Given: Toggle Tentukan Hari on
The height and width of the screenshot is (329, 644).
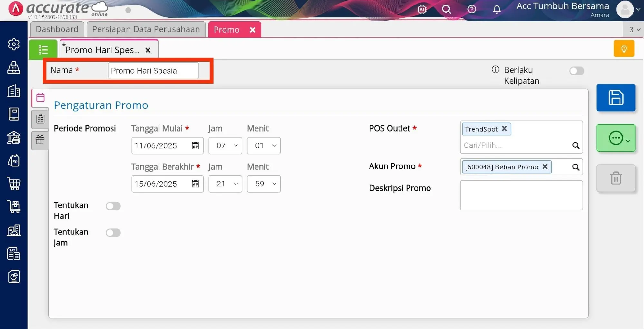Looking at the screenshot, I should pos(113,206).
